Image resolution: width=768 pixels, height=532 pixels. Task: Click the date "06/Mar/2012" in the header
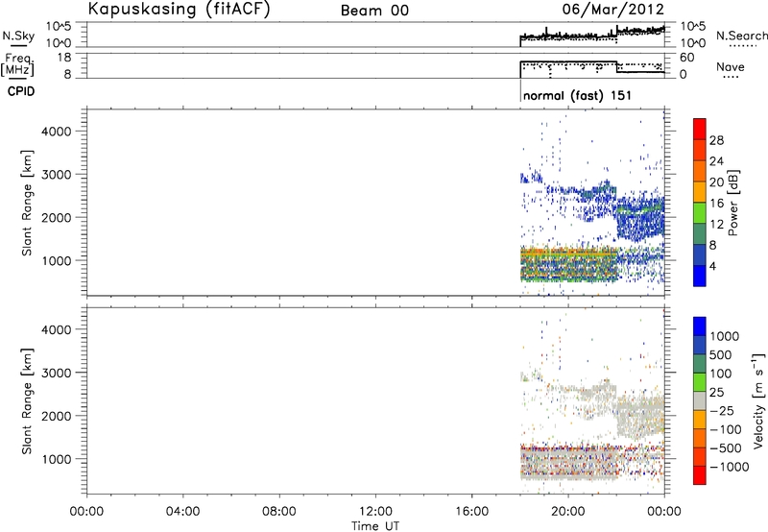point(613,9)
